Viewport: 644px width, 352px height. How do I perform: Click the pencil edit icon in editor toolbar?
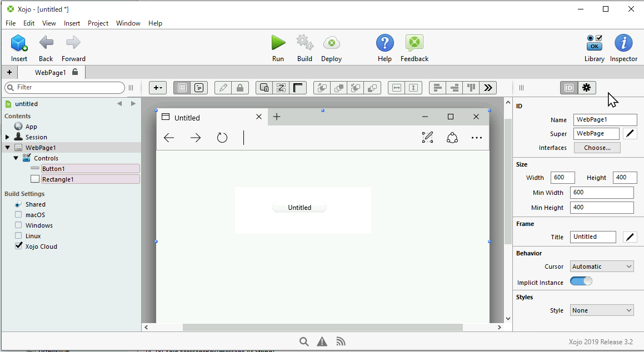tap(223, 88)
